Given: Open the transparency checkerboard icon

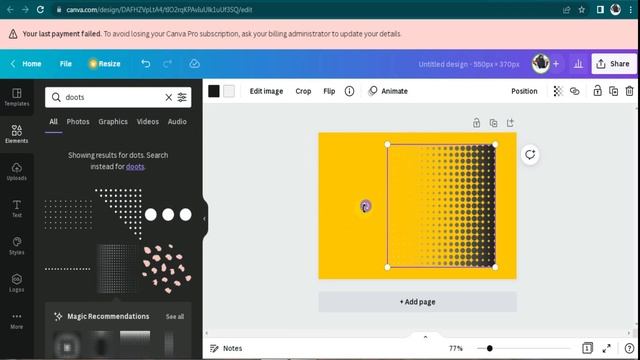Looking at the screenshot, I should pos(558,91).
